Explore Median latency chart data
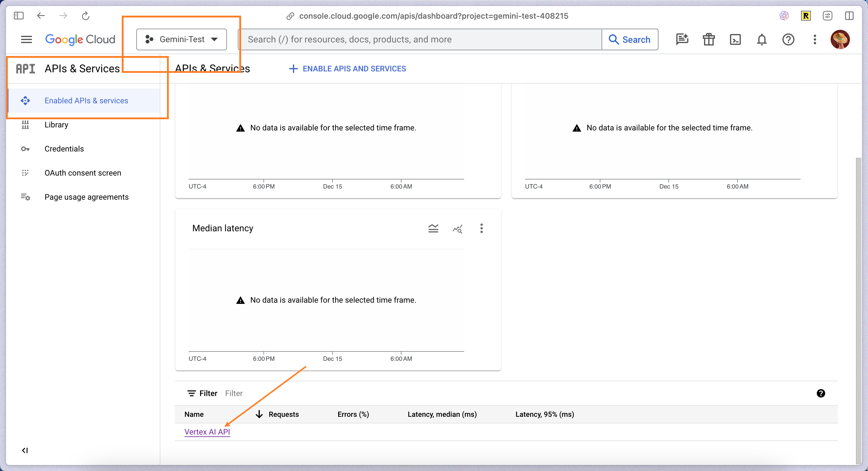Image resolution: width=868 pixels, height=471 pixels. tap(457, 229)
